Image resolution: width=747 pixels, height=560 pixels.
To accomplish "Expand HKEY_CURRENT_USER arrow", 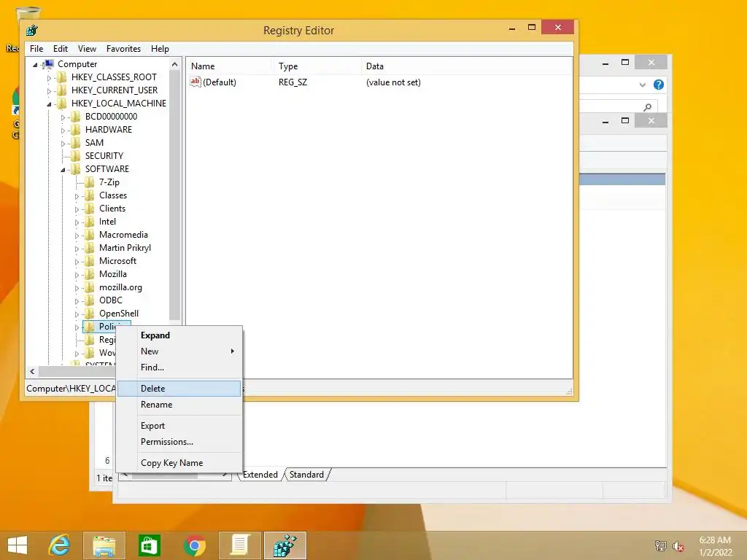I will [49, 91].
